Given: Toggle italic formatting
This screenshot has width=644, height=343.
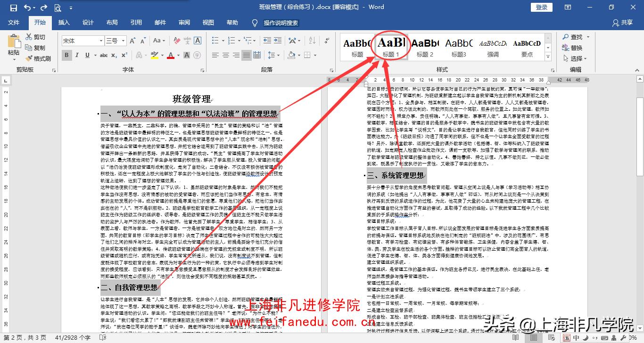Looking at the screenshot, I should coord(76,55).
